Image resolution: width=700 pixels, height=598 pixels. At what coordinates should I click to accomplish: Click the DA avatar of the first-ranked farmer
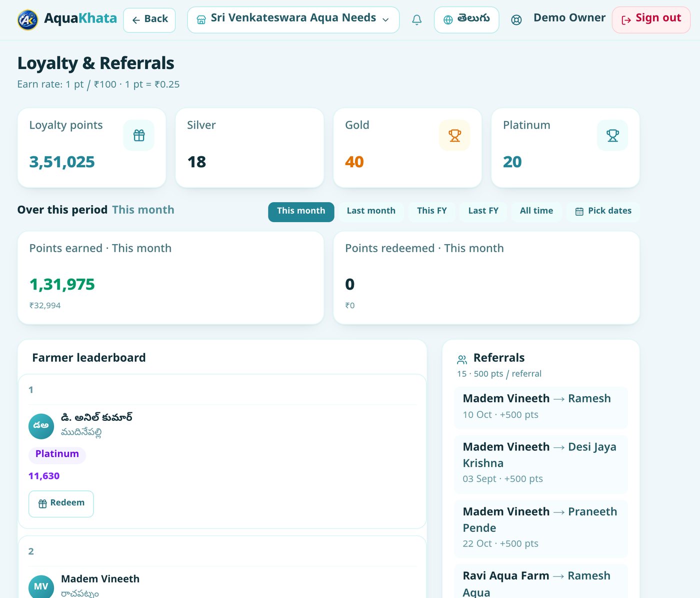tap(41, 426)
